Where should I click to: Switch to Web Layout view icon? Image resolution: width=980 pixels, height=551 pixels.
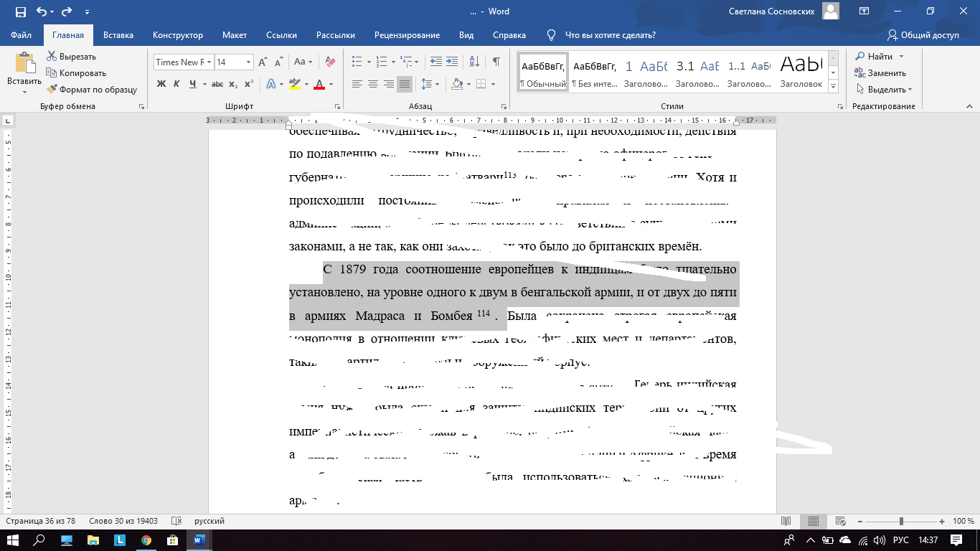coord(839,521)
